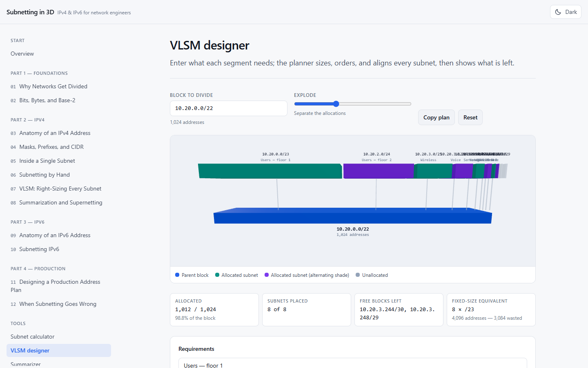Click the Unallocated legend dot
The width and height of the screenshot is (588, 368).
tap(358, 275)
